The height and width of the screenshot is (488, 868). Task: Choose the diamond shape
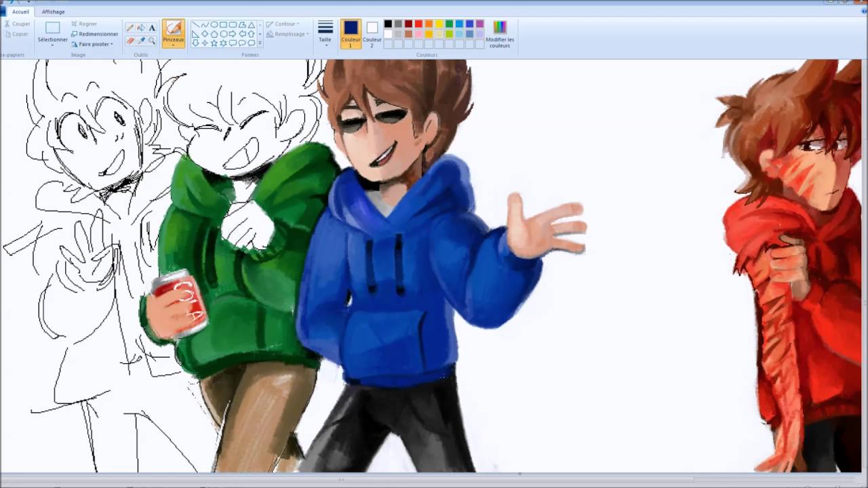click(205, 34)
